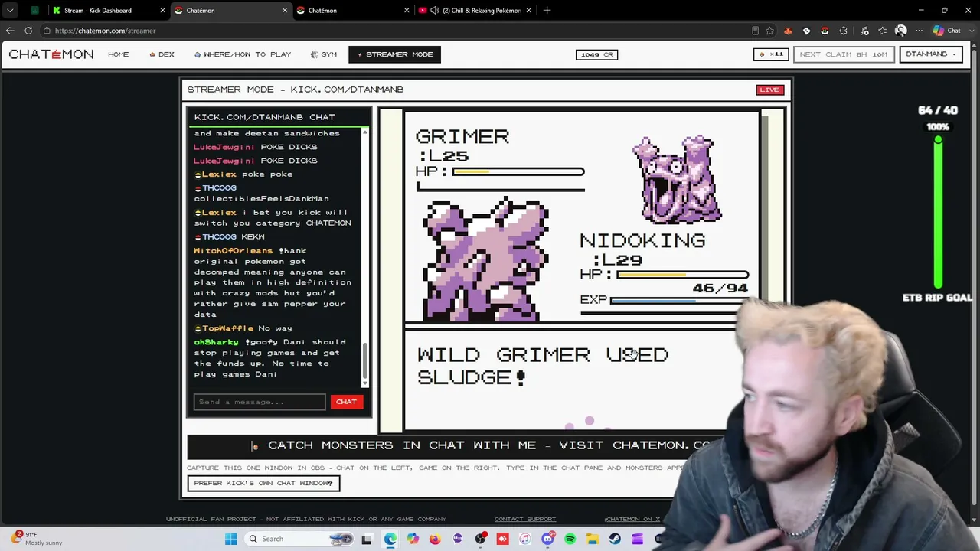Open Microsoft Edge from the taskbar
Viewport: 980px width, 551px height.
[390, 539]
